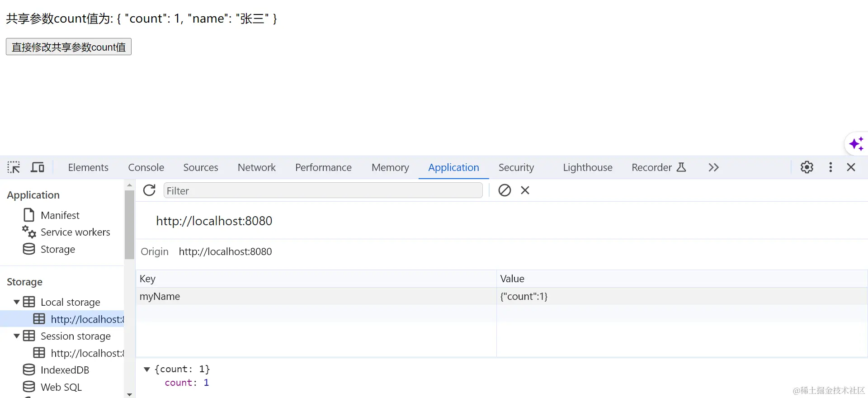Image resolution: width=868 pixels, height=398 pixels.
Task: Click the Value column header
Action: [x=682, y=279]
